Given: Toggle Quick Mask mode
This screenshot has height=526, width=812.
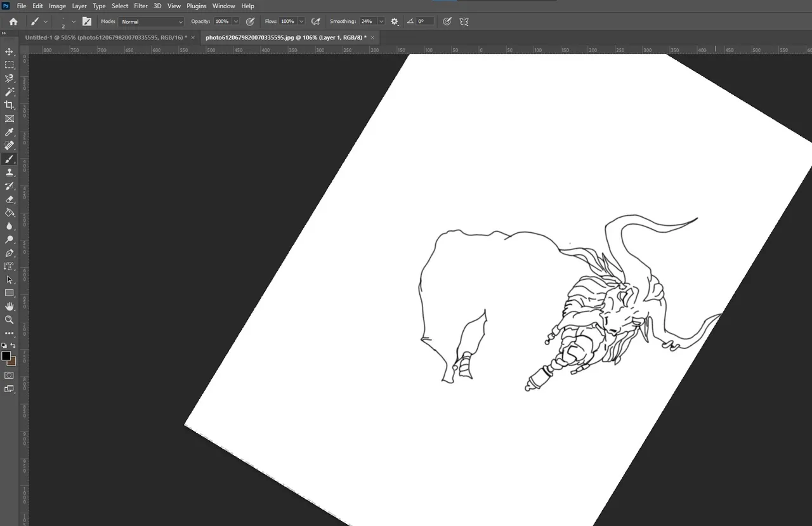Looking at the screenshot, I should [x=9, y=375].
